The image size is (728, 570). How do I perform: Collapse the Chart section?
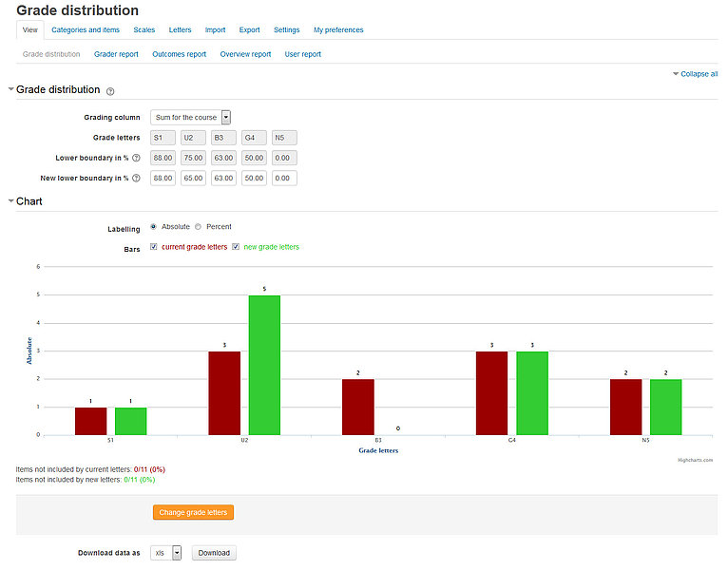pos(11,201)
